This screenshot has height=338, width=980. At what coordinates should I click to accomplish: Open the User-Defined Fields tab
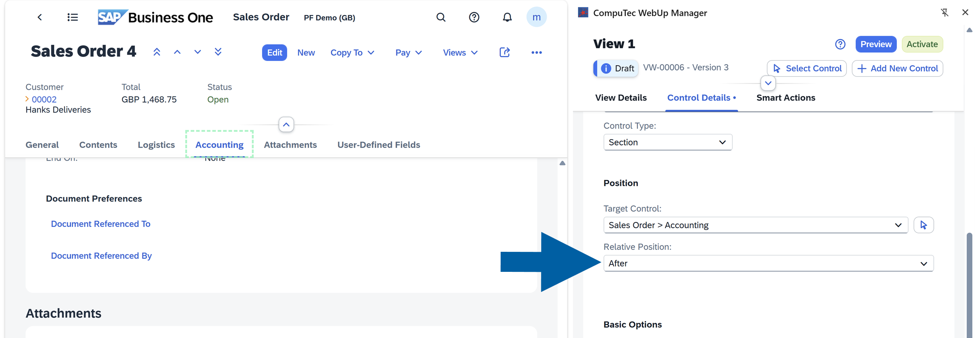pyautogui.click(x=379, y=145)
